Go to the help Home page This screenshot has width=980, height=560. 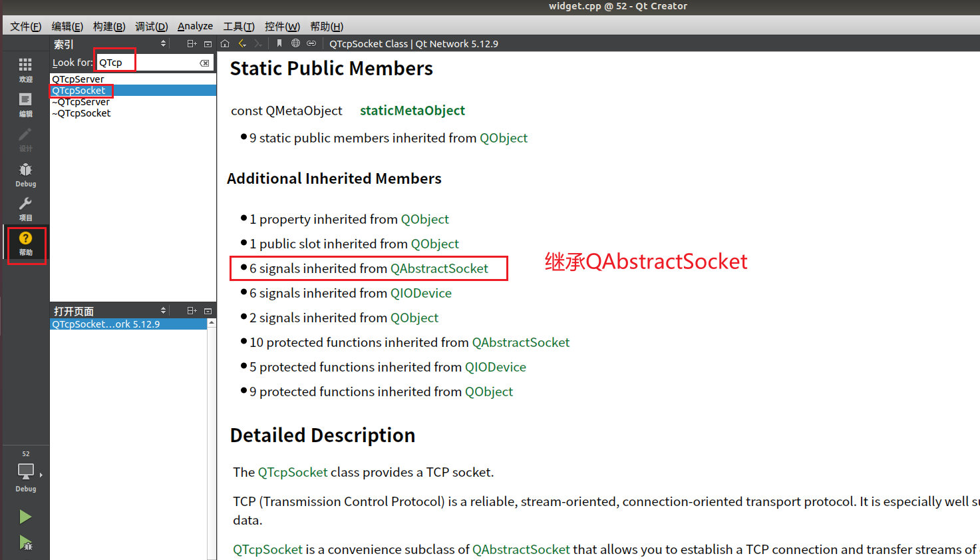(225, 44)
